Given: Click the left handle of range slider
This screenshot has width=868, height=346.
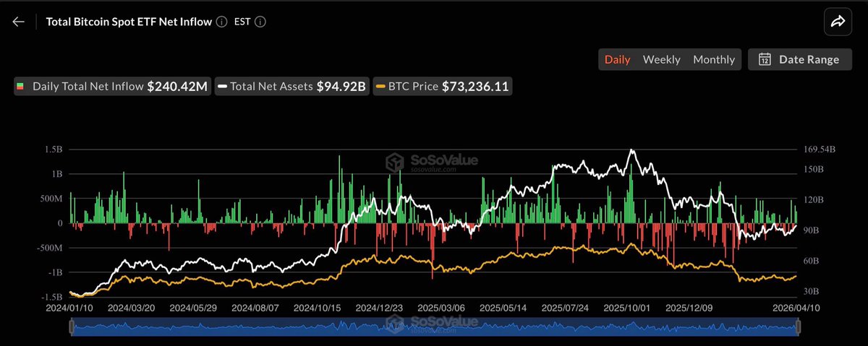Looking at the screenshot, I should 72,327.
